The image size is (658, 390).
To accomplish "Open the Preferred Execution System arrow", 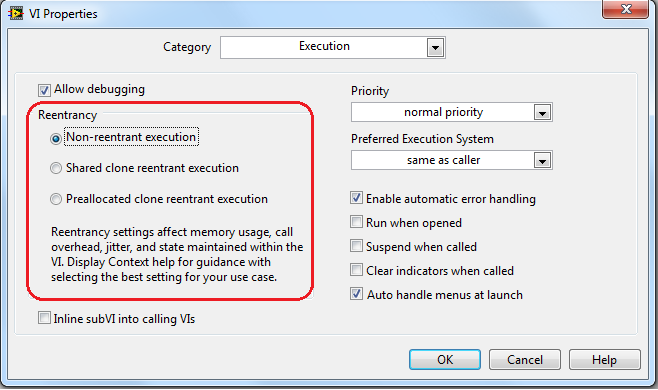I will [x=542, y=160].
